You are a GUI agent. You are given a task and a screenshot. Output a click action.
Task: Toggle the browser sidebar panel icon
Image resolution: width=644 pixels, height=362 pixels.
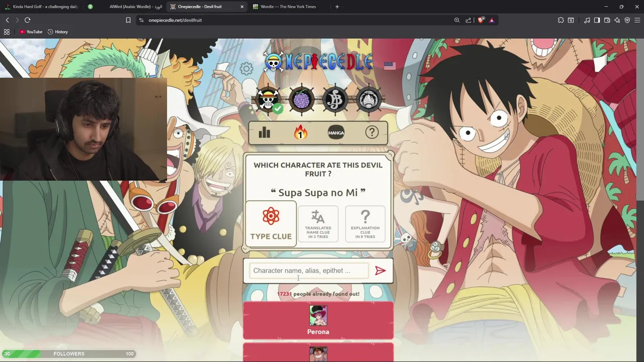[597, 20]
